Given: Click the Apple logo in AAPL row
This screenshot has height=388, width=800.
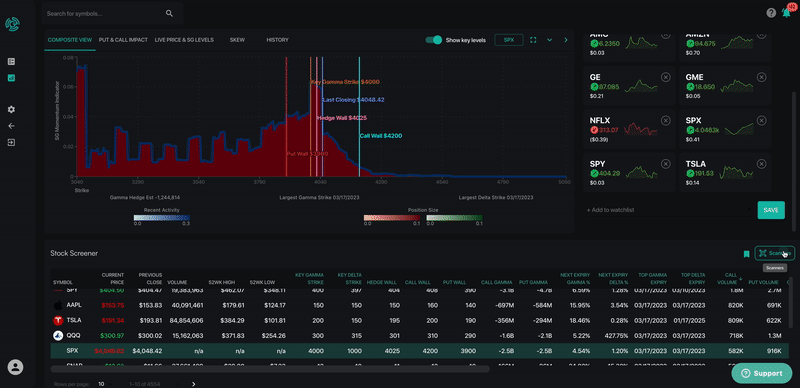Looking at the screenshot, I should [58, 305].
